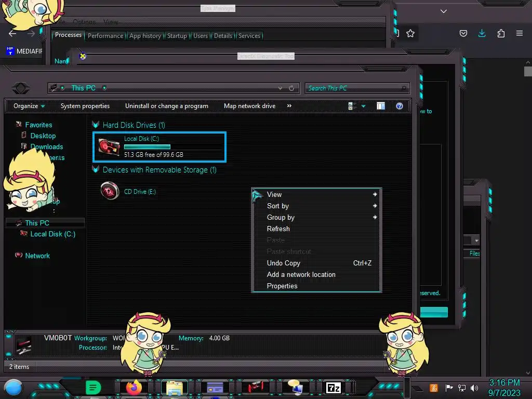Open Firefox Pocket save icon
Image resolution: width=532 pixels, height=399 pixels.
pos(463,33)
